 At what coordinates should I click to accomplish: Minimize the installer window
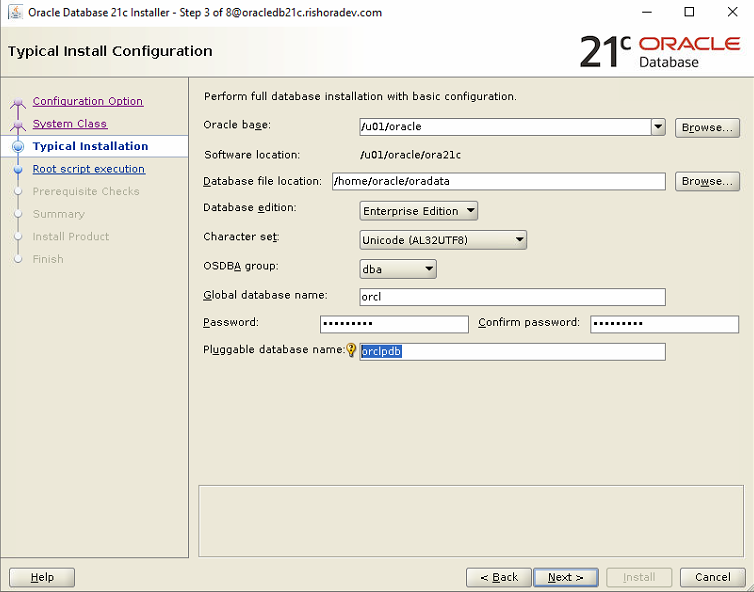(x=646, y=12)
